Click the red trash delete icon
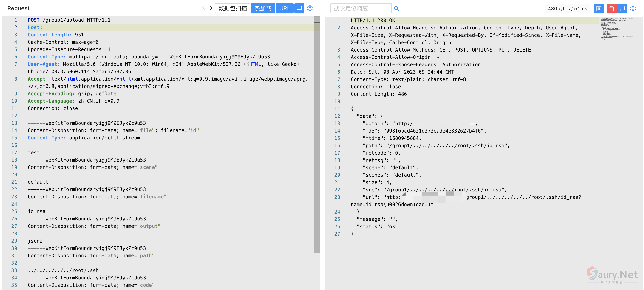 [611, 9]
